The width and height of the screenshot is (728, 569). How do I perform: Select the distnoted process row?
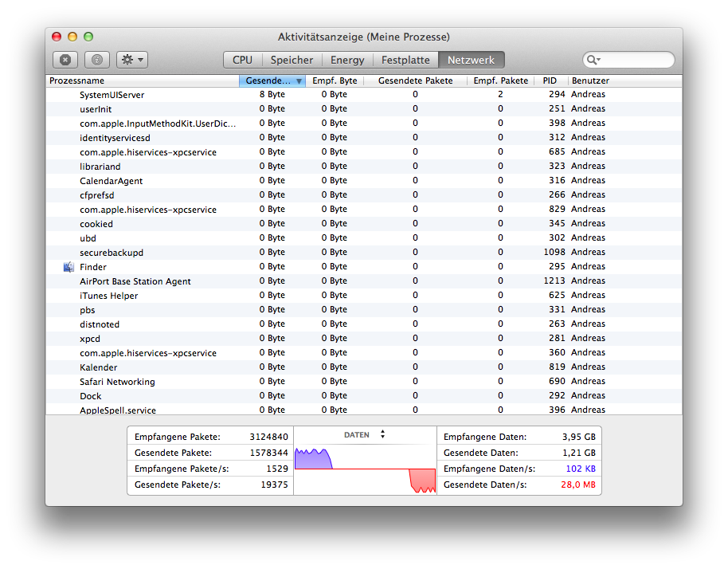point(364,324)
